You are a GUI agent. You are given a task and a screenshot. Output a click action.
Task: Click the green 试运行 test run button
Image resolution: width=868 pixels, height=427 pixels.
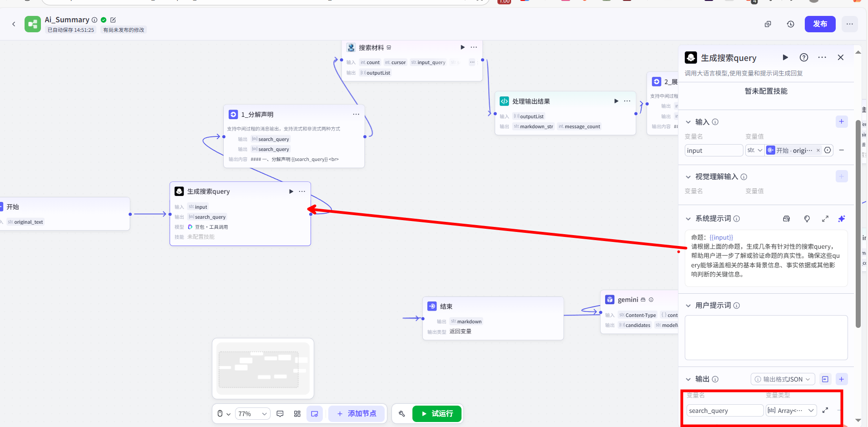point(437,414)
